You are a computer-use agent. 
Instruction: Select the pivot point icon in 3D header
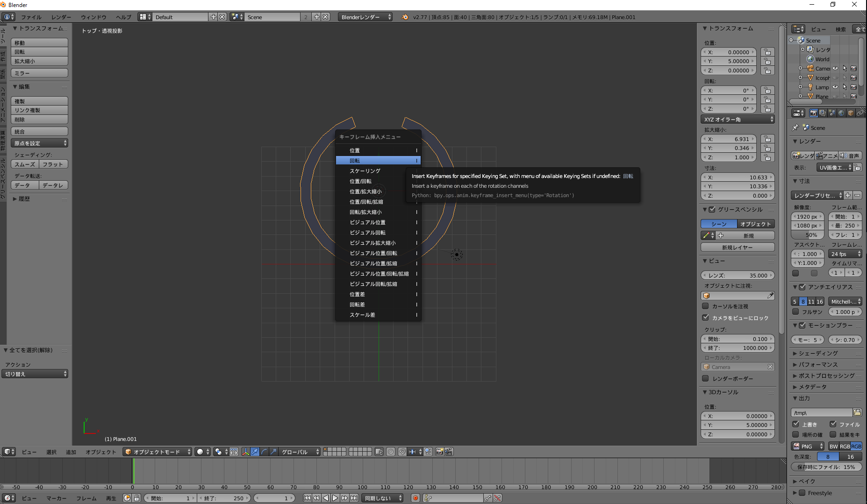(x=221, y=452)
